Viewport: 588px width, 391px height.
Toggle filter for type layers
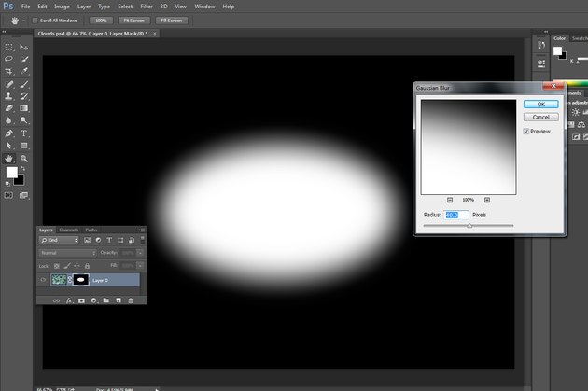coord(109,240)
